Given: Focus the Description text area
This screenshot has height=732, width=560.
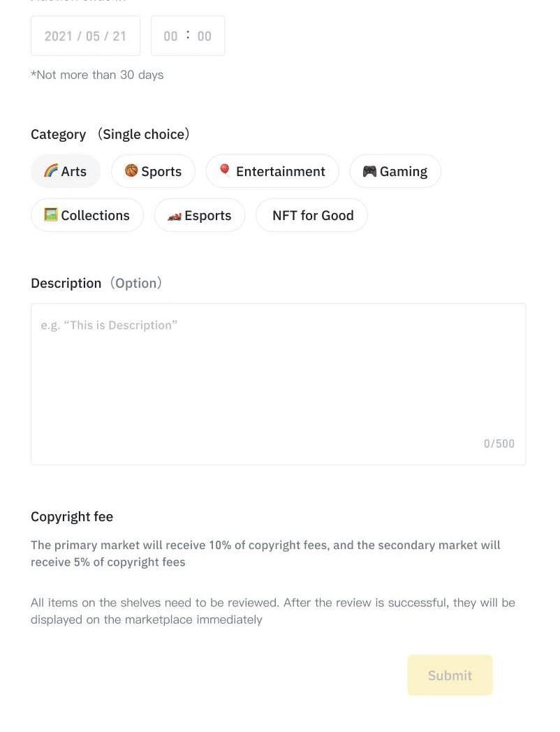Looking at the screenshot, I should pos(278,384).
